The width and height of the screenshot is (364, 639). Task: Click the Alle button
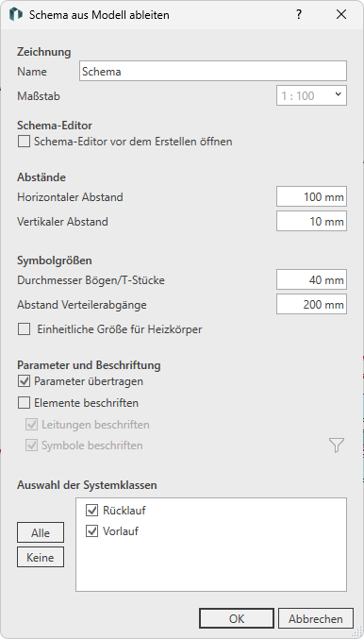[x=41, y=532]
